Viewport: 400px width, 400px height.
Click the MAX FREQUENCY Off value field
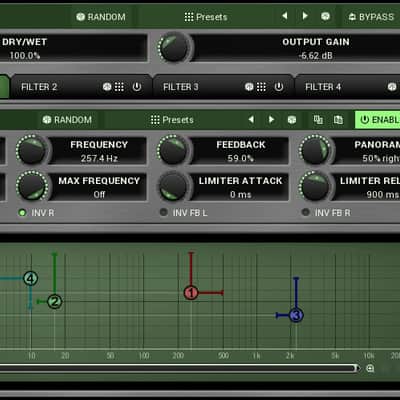[99, 187]
